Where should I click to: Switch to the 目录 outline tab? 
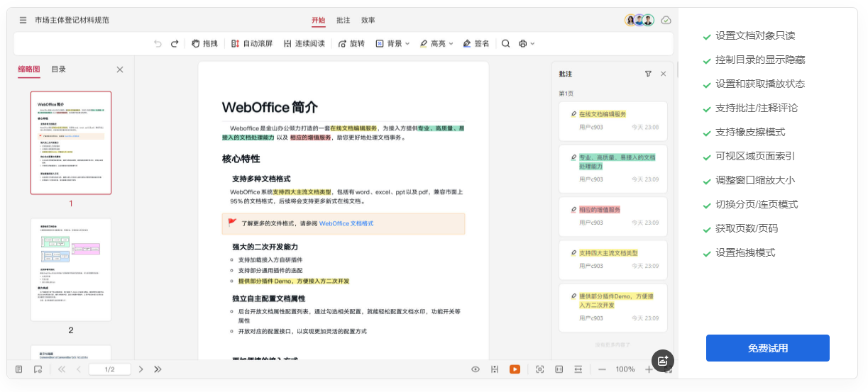(59, 69)
